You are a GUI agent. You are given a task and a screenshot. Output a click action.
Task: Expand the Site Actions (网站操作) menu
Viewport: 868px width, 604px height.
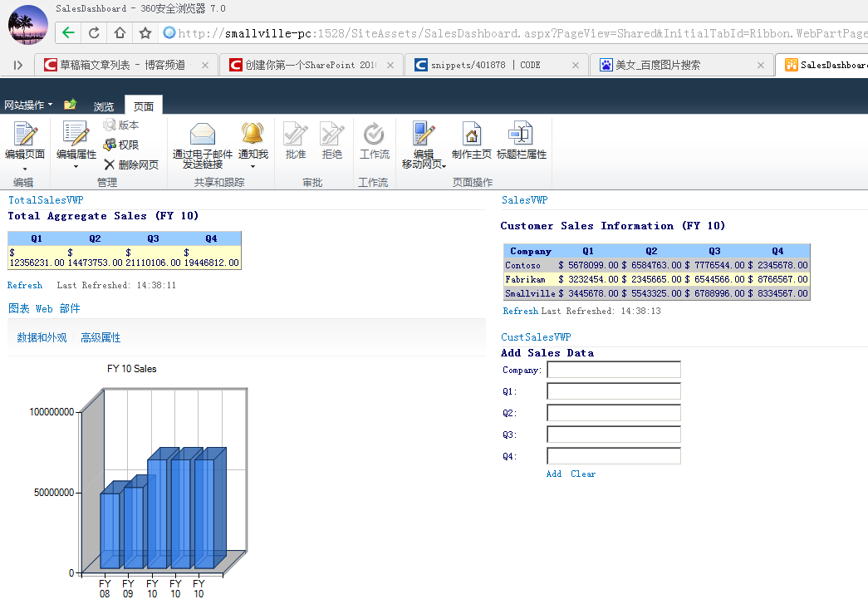[x=28, y=106]
